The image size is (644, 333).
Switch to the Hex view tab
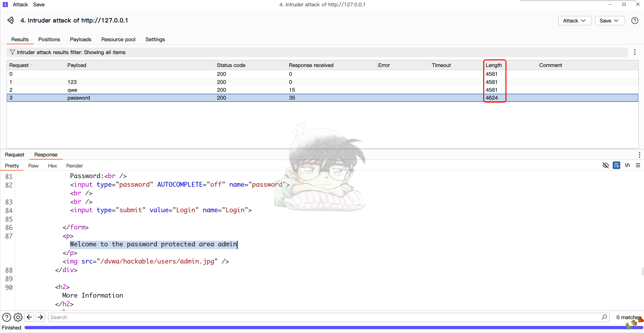(52, 166)
